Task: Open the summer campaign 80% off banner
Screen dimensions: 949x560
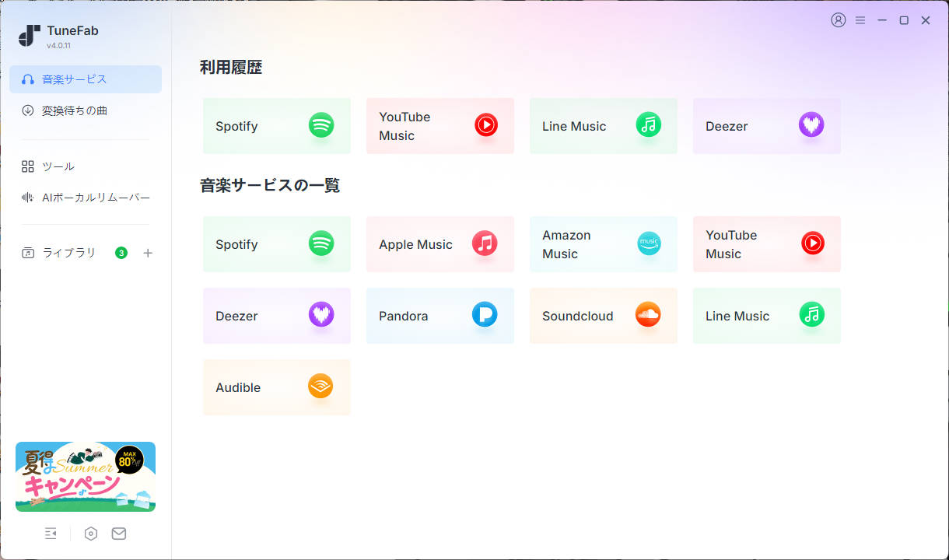Action: click(x=86, y=477)
